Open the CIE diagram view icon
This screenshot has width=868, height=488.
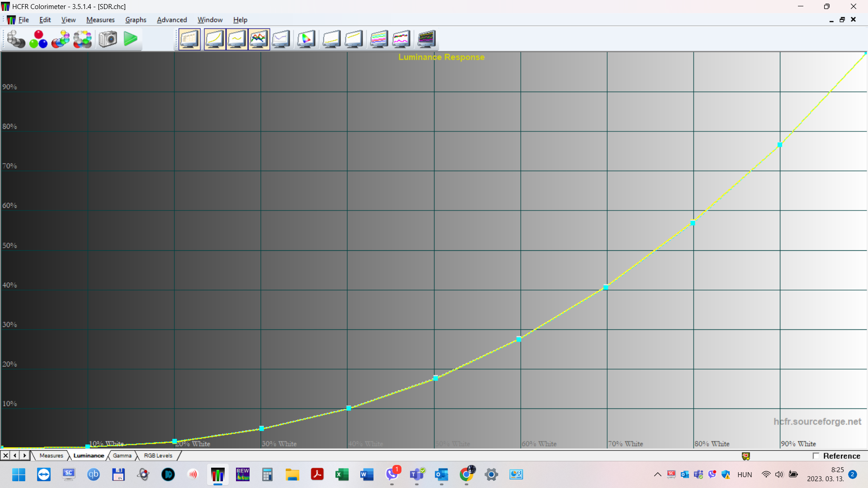pyautogui.click(x=306, y=39)
